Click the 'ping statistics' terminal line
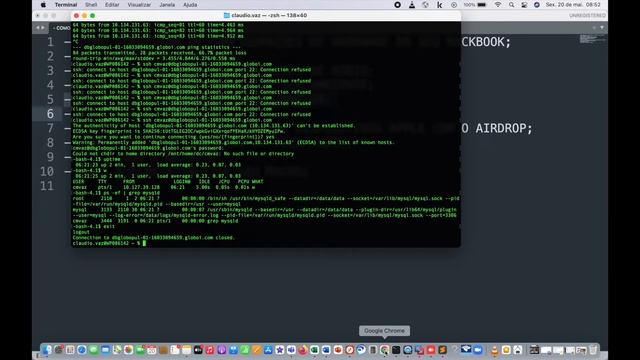The image size is (640, 360). coord(156,47)
